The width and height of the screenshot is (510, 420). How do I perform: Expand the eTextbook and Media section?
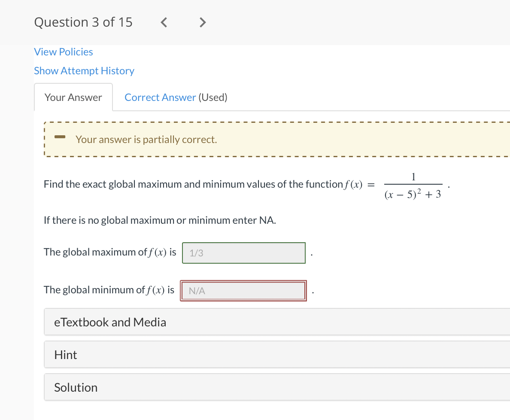pyautogui.click(x=277, y=322)
